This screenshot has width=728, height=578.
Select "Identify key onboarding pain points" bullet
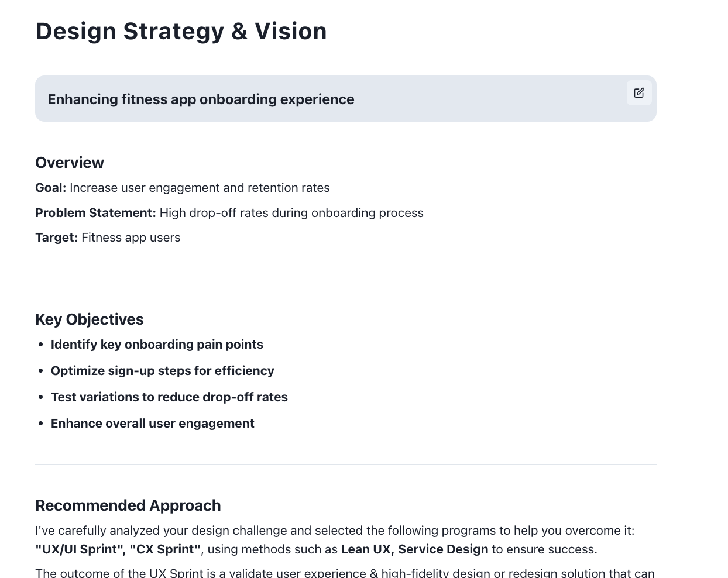tap(157, 345)
